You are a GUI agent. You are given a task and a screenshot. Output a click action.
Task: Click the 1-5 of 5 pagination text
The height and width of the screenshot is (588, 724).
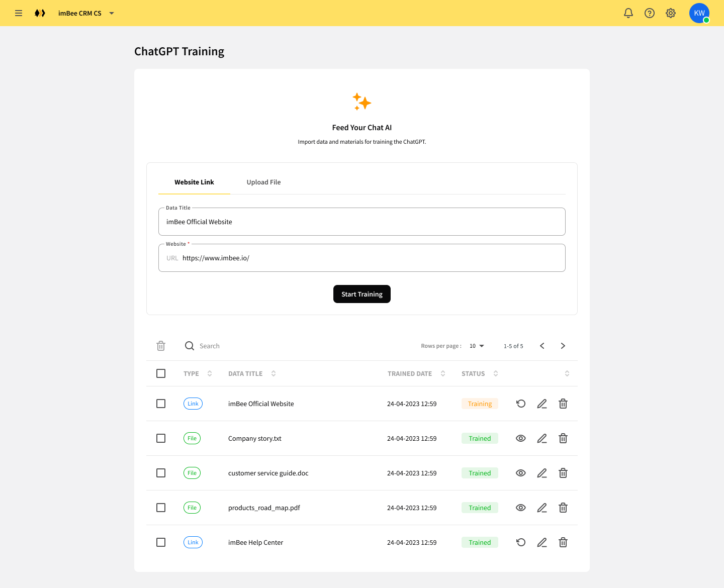513,346
